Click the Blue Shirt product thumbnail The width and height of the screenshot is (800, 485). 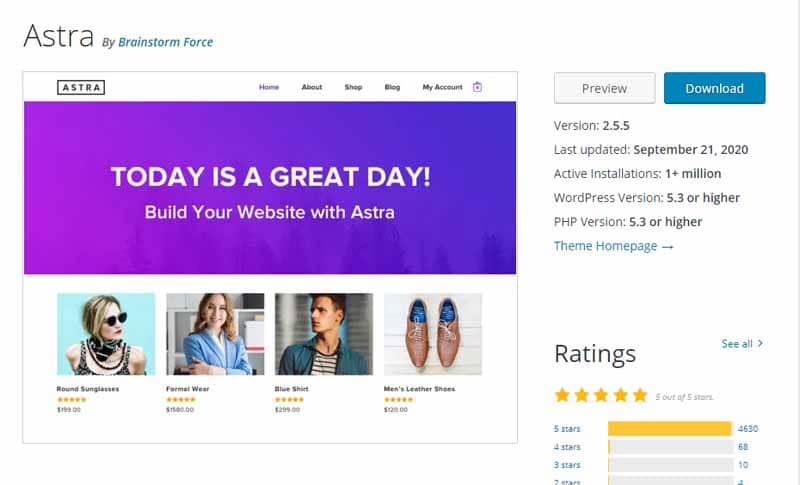[324, 334]
